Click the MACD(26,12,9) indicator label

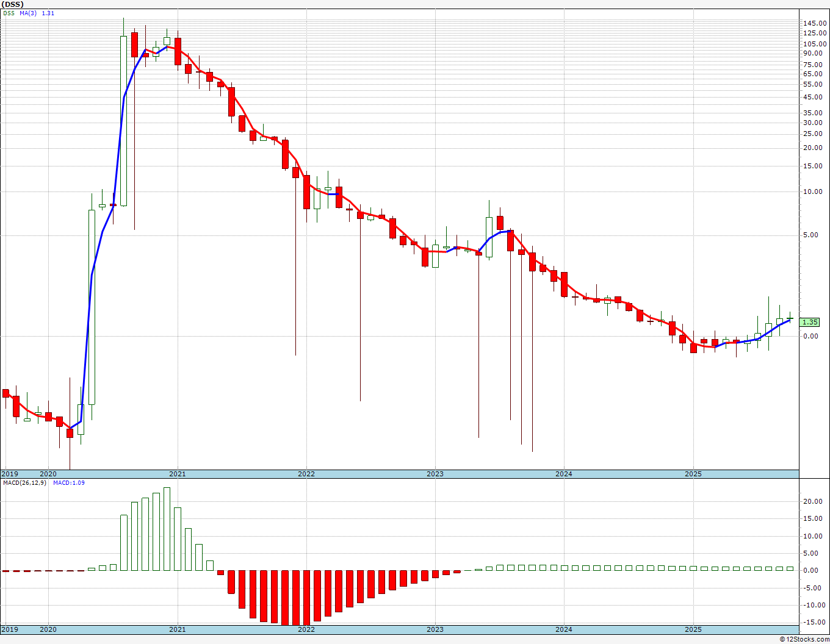point(24,483)
